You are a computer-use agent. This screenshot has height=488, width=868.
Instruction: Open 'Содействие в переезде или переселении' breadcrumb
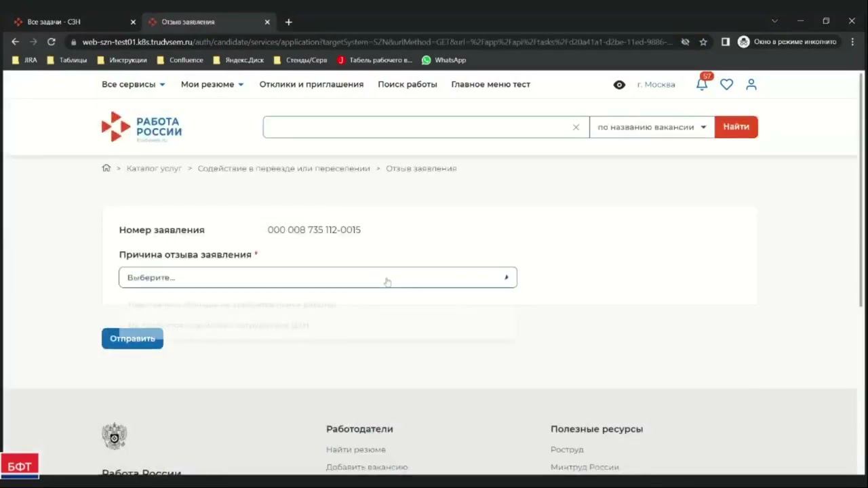pyautogui.click(x=283, y=168)
